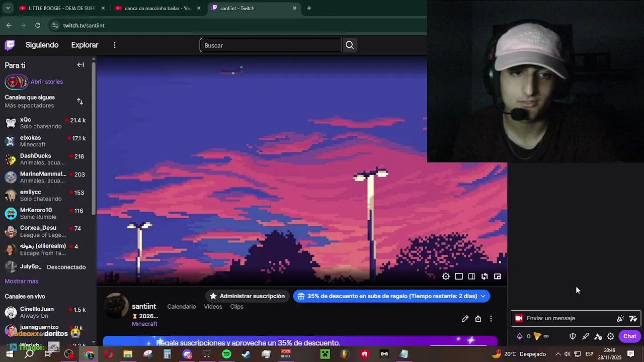Open Shield mode icon in chat
The height and width of the screenshot is (362, 644).
tap(573, 336)
